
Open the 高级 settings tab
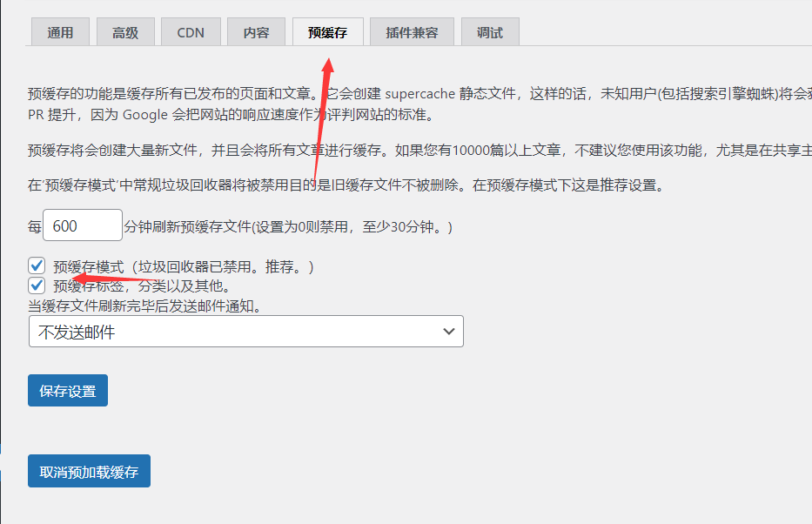click(125, 31)
